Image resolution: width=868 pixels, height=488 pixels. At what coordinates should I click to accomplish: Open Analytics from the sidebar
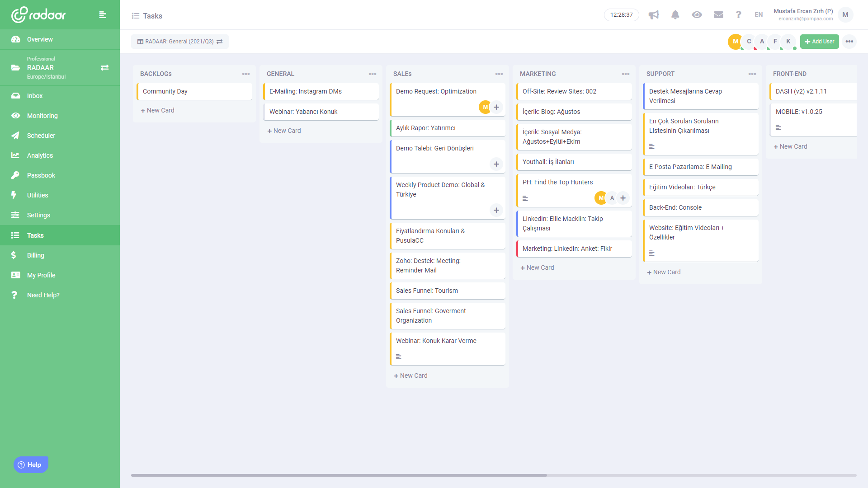pyautogui.click(x=40, y=155)
